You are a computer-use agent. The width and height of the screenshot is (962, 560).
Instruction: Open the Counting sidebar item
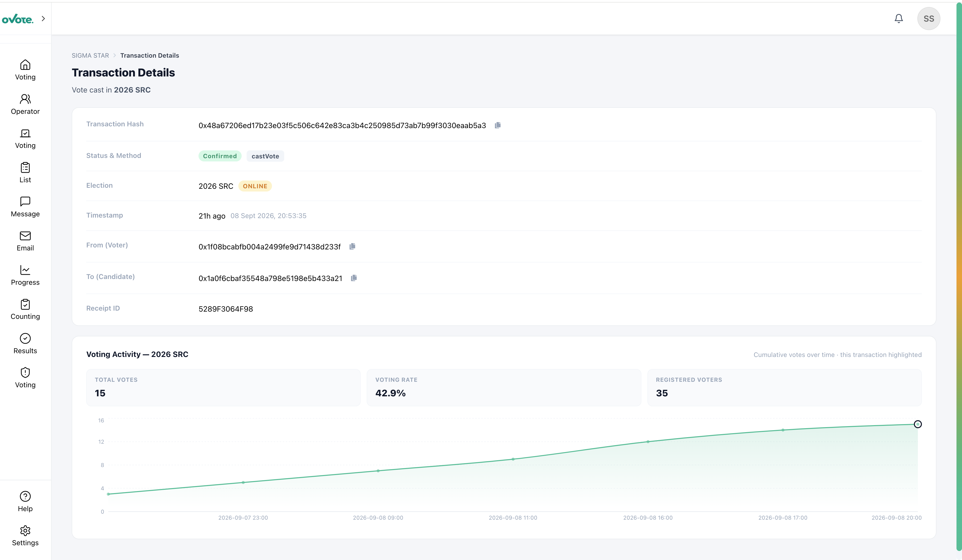[x=25, y=309]
